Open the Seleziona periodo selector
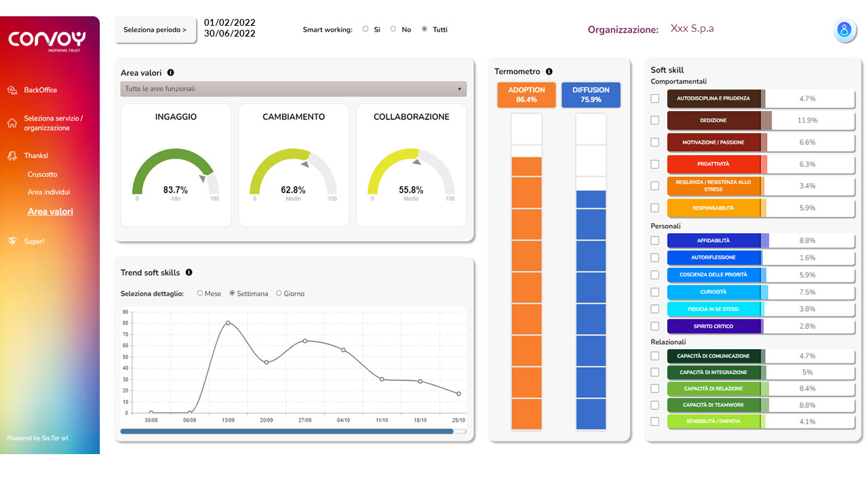Screen dimensions: 868x488 coord(155,30)
